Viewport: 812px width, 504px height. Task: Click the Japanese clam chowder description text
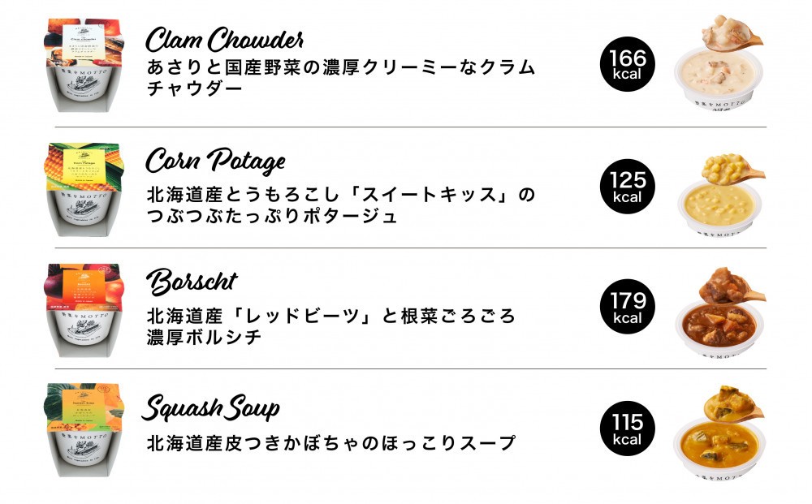pyautogui.click(x=341, y=78)
